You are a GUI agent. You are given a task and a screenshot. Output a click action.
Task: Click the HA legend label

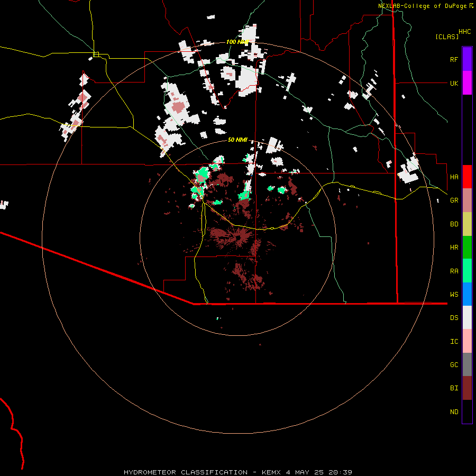pyautogui.click(x=454, y=177)
